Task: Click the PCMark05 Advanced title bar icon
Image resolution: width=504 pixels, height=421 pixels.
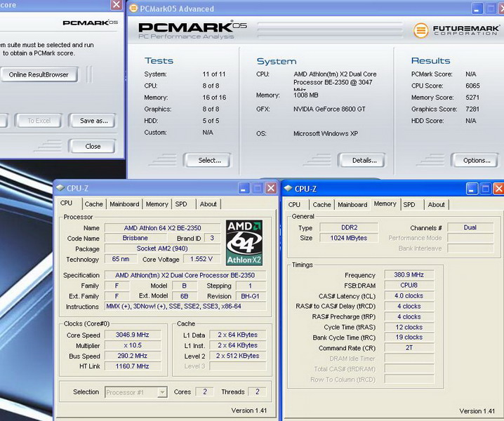Action: point(133,8)
